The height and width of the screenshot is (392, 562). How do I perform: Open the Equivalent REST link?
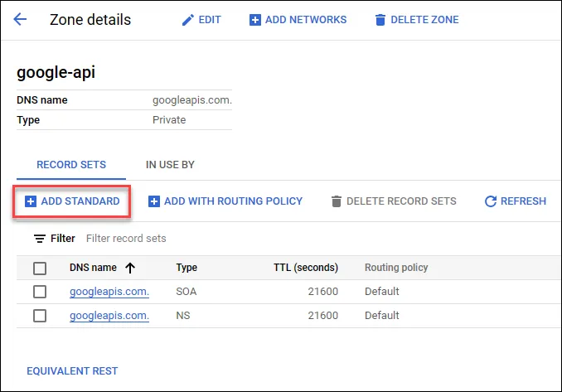tap(72, 370)
